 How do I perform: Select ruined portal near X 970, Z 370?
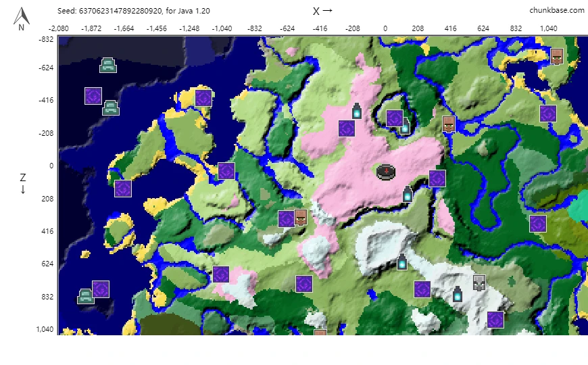pyautogui.click(x=538, y=224)
